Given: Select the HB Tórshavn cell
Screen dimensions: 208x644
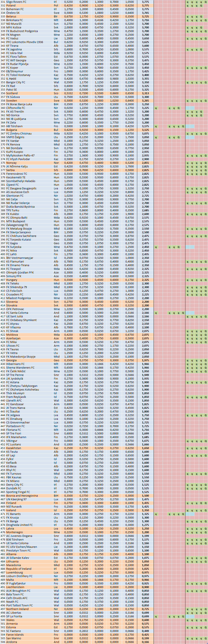Looking at the screenshot, I should (x=14, y=126).
